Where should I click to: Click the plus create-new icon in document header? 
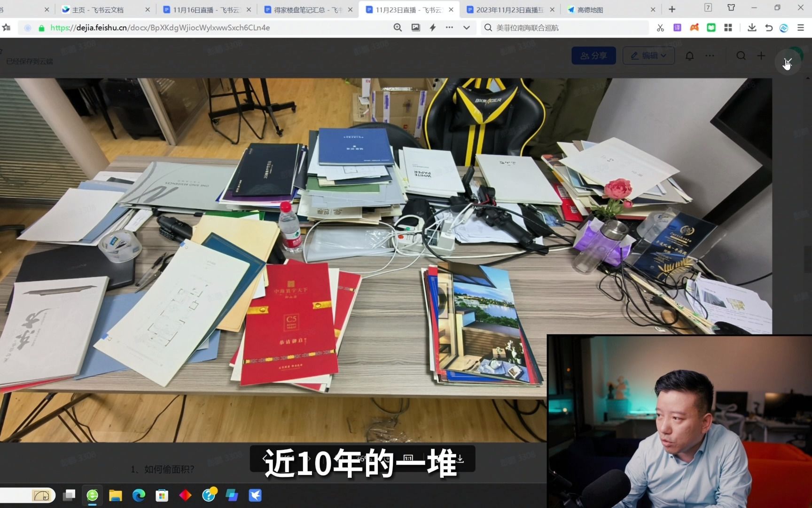(761, 56)
